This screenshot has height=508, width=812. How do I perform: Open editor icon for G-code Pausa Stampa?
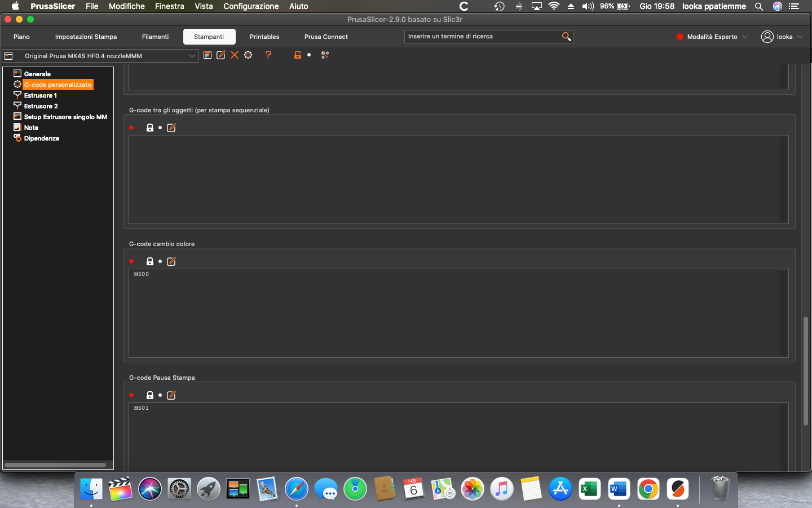[x=171, y=395]
